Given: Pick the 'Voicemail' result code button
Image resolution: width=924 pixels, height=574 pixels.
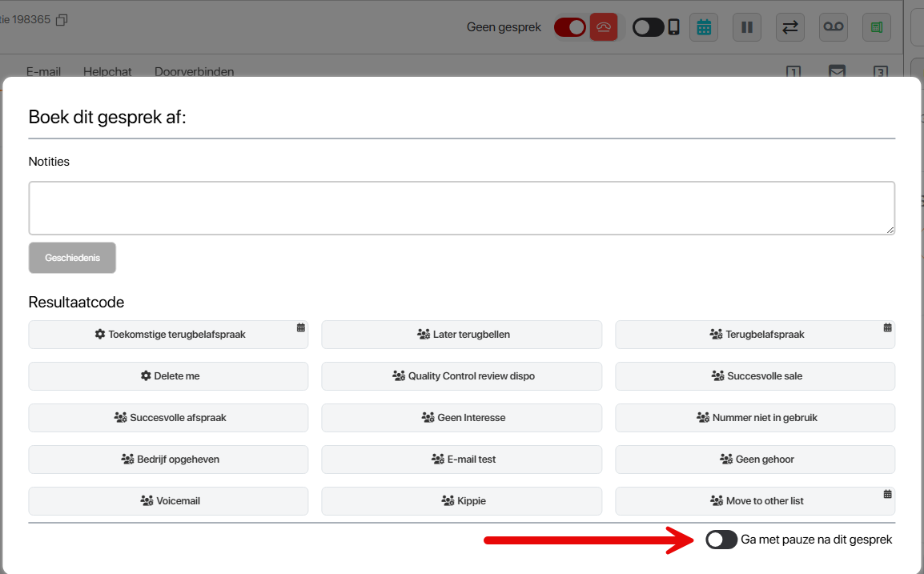Looking at the screenshot, I should 168,501.
